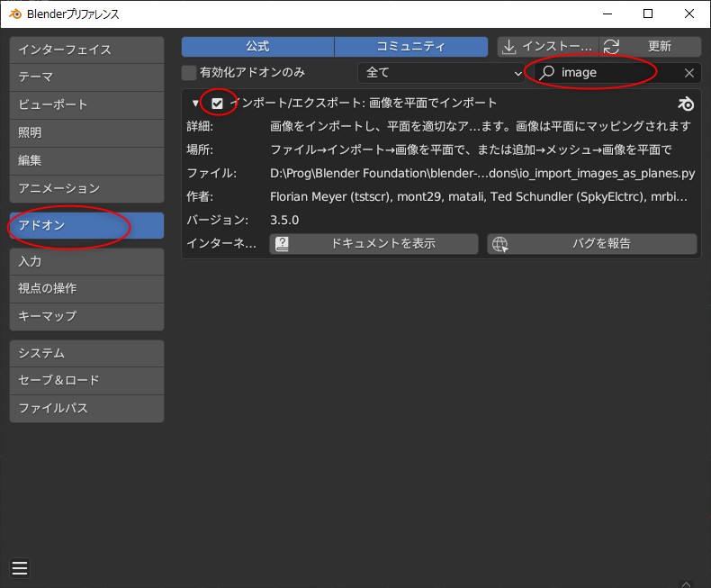Image resolution: width=711 pixels, height=588 pixels.
Task: Click the Blender logo icon on the addon row
Action: pyautogui.click(x=686, y=104)
